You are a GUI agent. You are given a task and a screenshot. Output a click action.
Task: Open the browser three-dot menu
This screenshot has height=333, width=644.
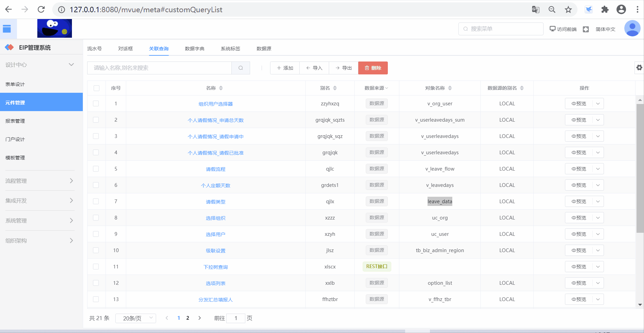click(x=638, y=10)
